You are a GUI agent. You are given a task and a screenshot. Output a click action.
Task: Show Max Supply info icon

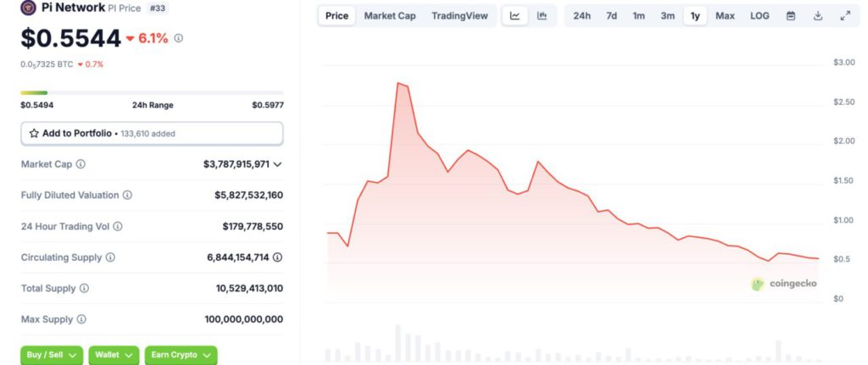coord(81,319)
